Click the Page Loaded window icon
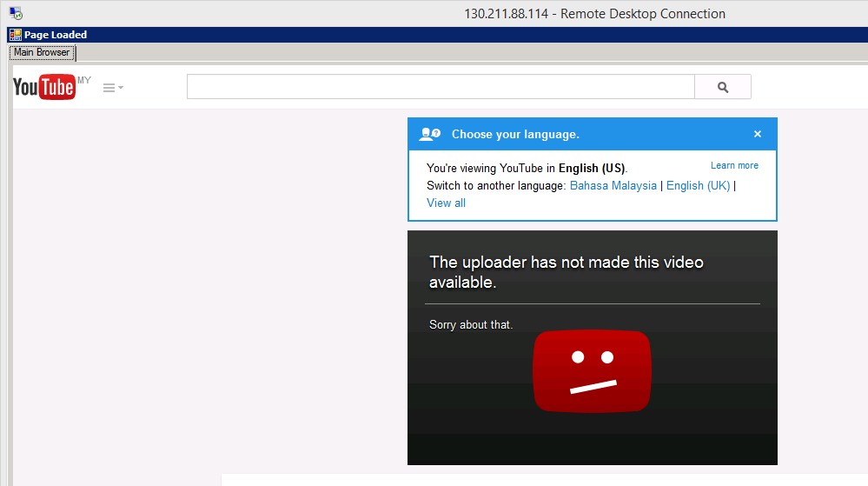The width and height of the screenshot is (868, 486). pyautogui.click(x=15, y=35)
